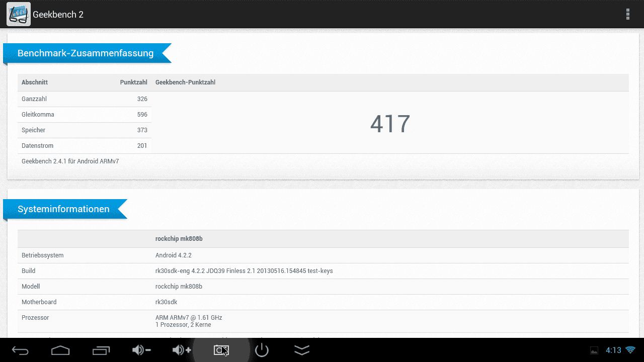Tap the Motherboard value rk30sdk
Viewport: 644px width, 362px height.
(x=166, y=302)
